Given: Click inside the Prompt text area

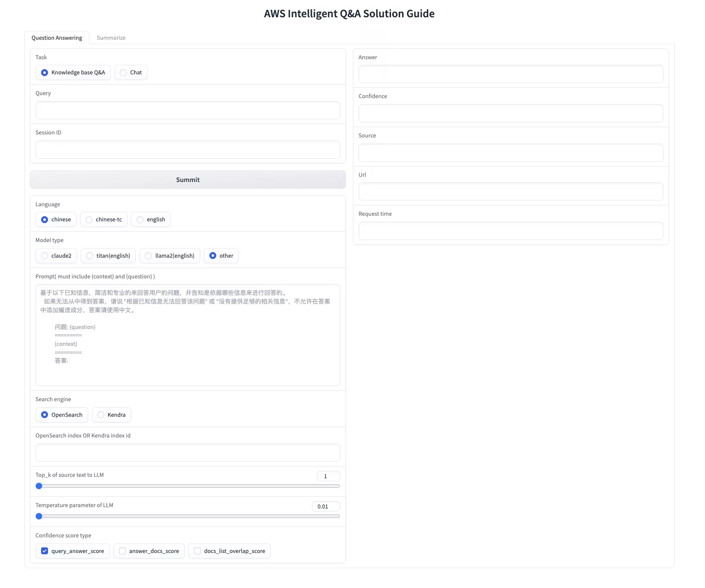Looking at the screenshot, I should (x=188, y=335).
